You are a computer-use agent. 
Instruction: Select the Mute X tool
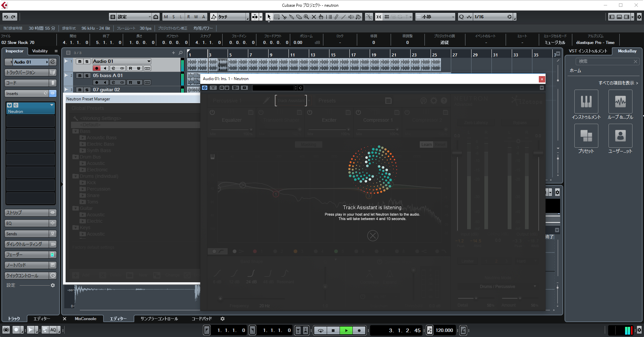314,17
